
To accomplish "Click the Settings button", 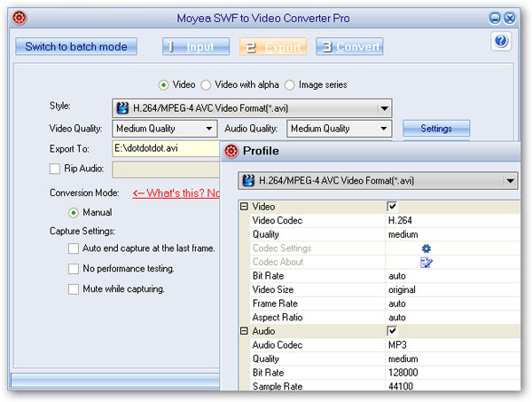I will 436,129.
